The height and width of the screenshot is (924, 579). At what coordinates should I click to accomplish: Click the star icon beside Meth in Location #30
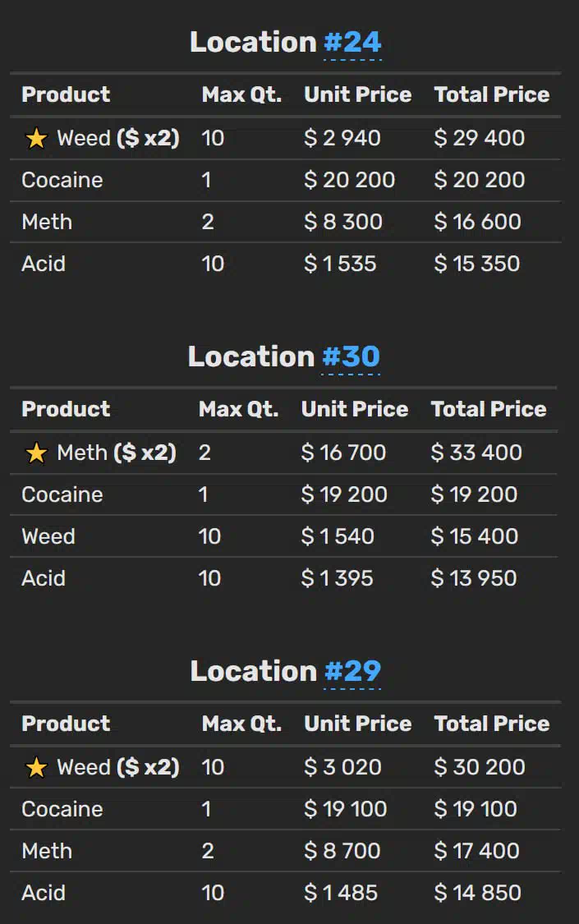pos(36,453)
